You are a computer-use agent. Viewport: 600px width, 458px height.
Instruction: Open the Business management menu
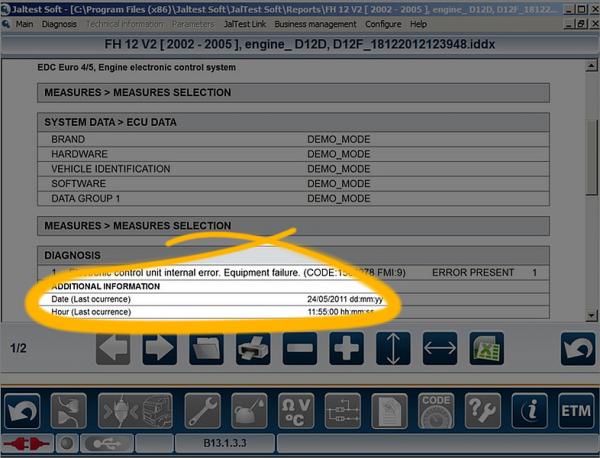(x=315, y=24)
